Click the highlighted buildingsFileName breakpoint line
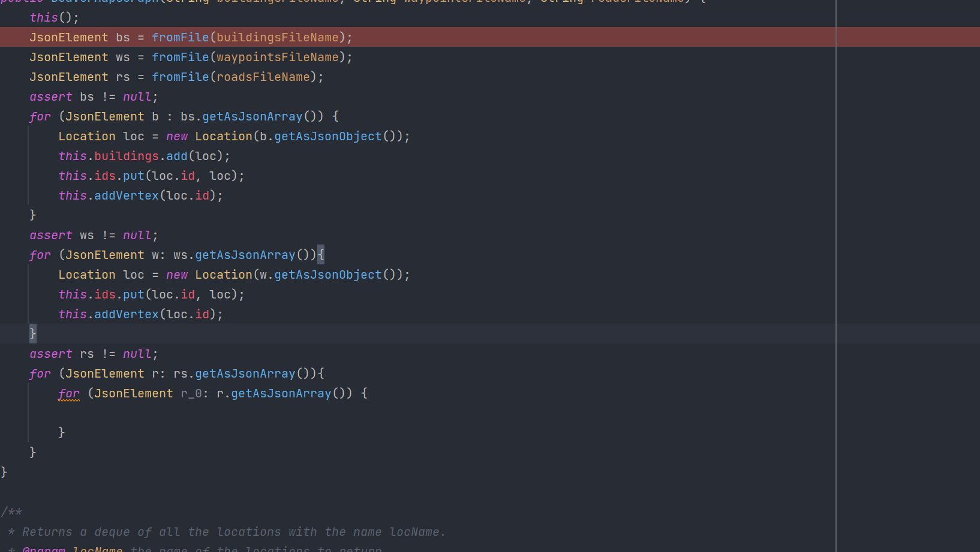This screenshot has width=980, height=552. 191,37
